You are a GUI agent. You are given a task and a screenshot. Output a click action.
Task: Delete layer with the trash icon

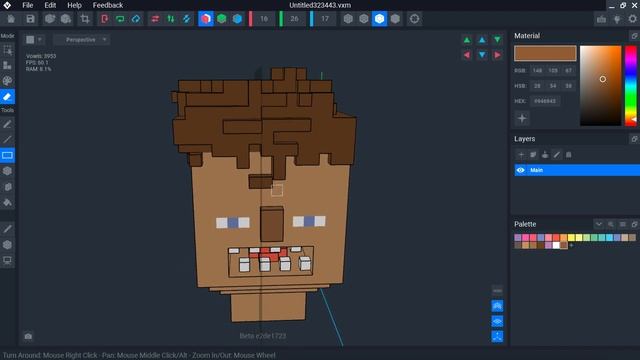point(568,155)
